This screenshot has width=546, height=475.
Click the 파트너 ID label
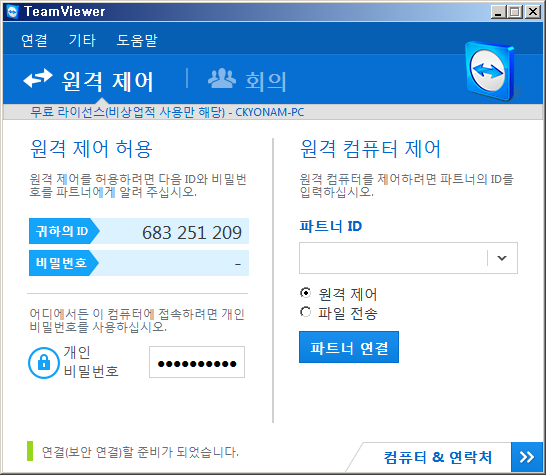[331, 226]
